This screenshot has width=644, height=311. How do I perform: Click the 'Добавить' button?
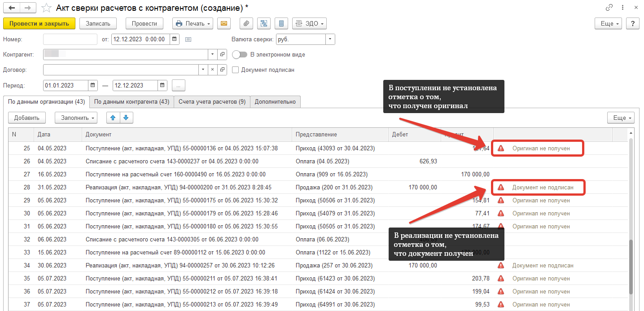point(27,118)
